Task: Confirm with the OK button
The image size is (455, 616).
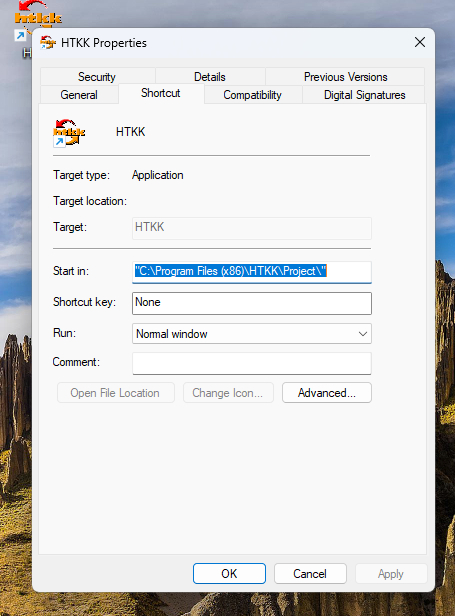Action: coord(229,574)
